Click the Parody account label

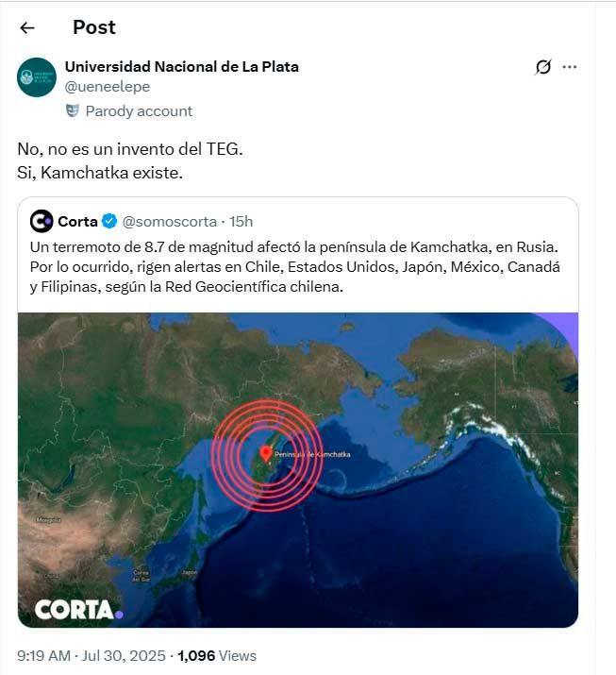tap(139, 111)
